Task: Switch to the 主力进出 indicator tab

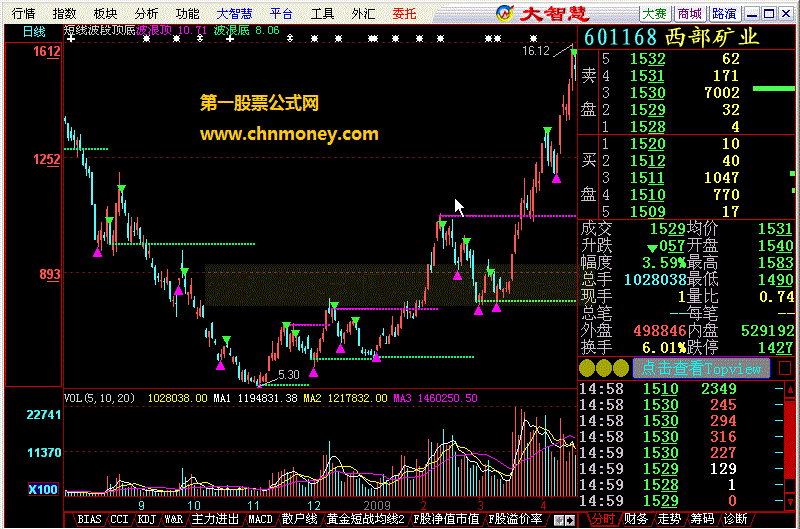Action: click(215, 519)
